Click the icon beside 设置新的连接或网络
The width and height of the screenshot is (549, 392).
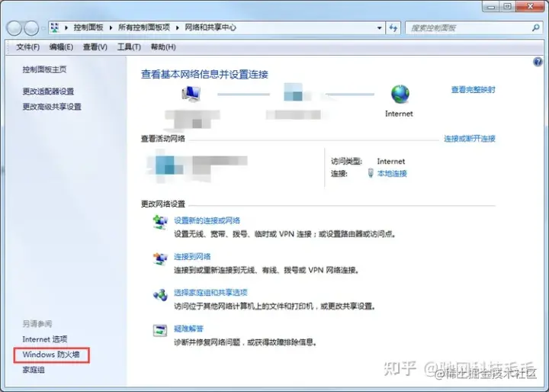tap(160, 222)
